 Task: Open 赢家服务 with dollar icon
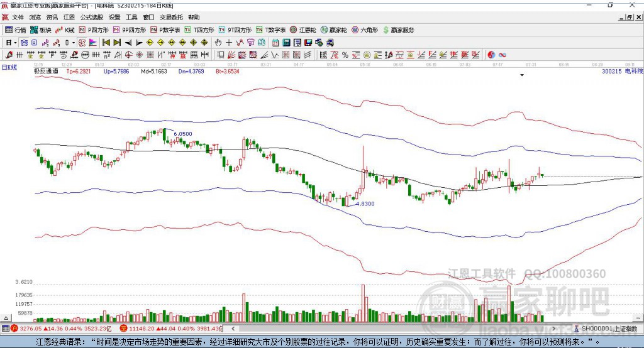point(399,30)
